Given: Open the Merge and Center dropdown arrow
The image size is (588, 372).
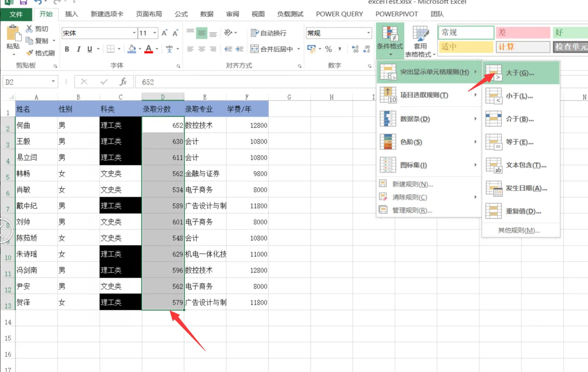Looking at the screenshot, I should (299, 49).
